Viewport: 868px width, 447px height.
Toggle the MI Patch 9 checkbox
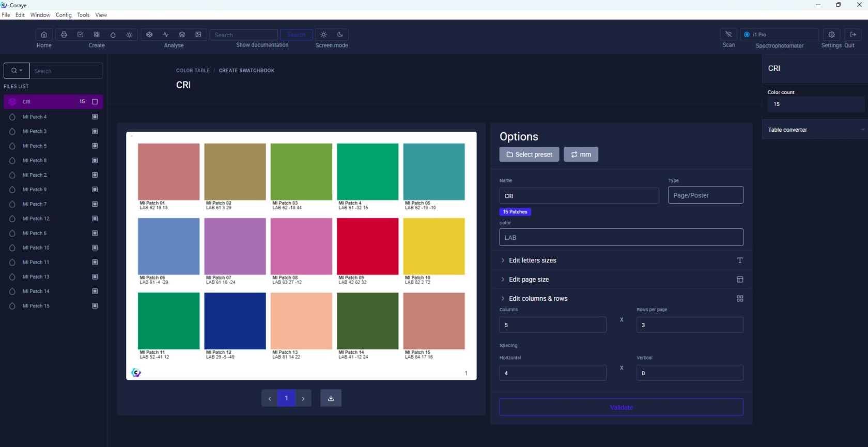[95, 189]
